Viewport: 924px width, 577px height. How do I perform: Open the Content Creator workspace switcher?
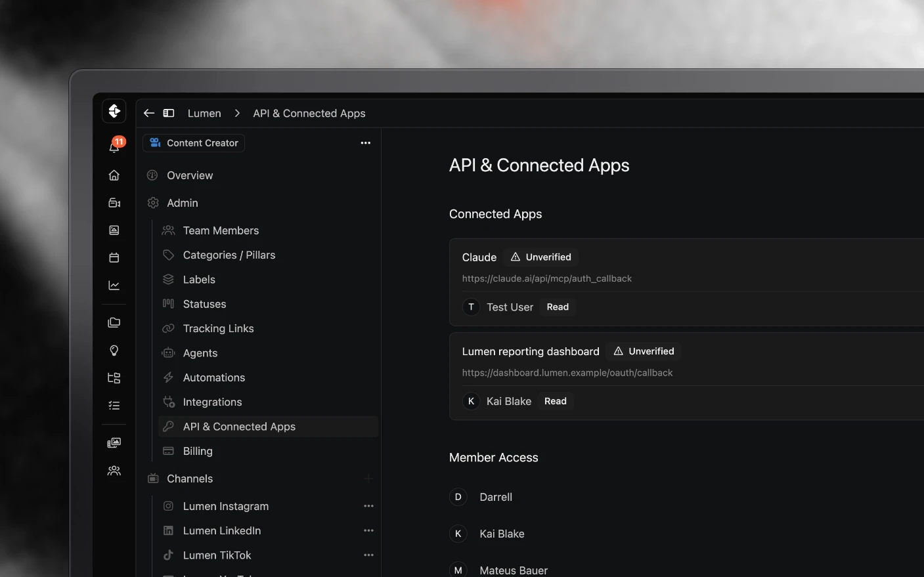pyautogui.click(x=194, y=143)
